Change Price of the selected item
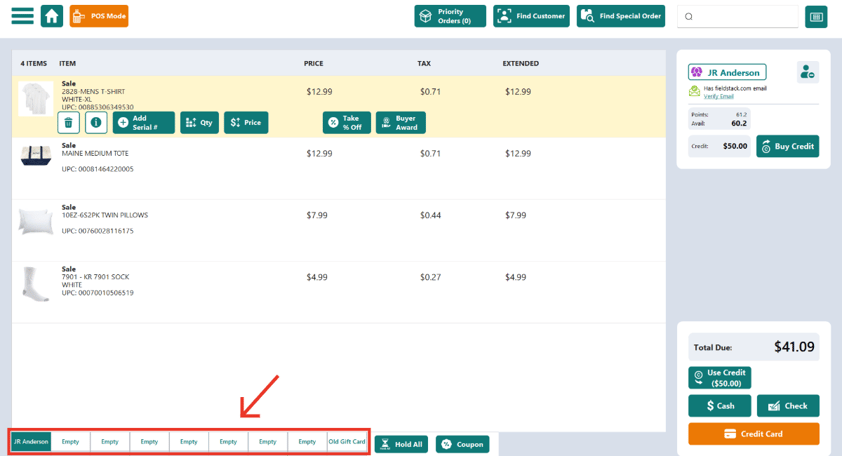This screenshot has width=842, height=456. tap(246, 122)
